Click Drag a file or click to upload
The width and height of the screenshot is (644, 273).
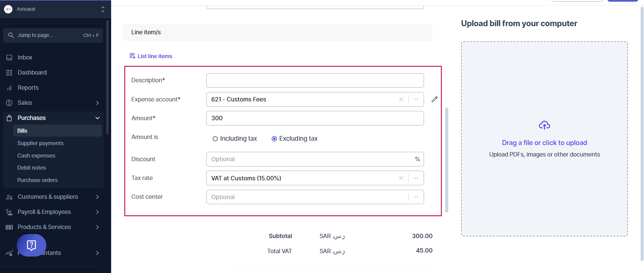(x=544, y=143)
